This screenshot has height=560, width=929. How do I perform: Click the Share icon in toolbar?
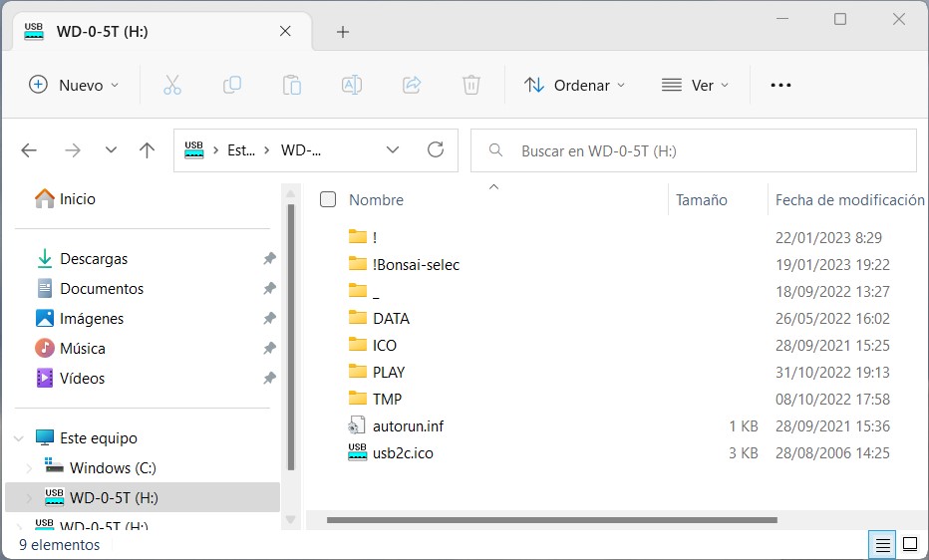pos(412,86)
